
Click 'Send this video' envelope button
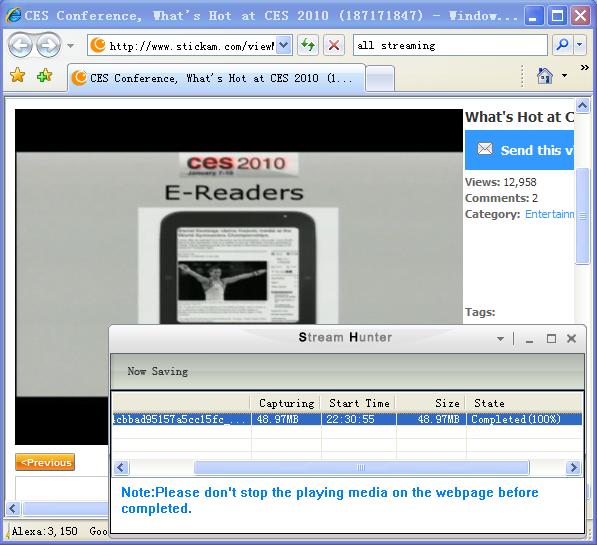(519, 150)
